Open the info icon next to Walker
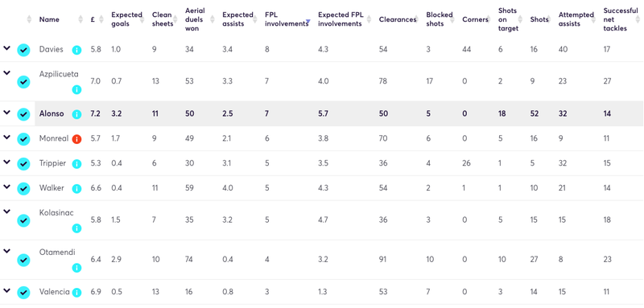The width and height of the screenshot is (644, 308). [x=76, y=189]
